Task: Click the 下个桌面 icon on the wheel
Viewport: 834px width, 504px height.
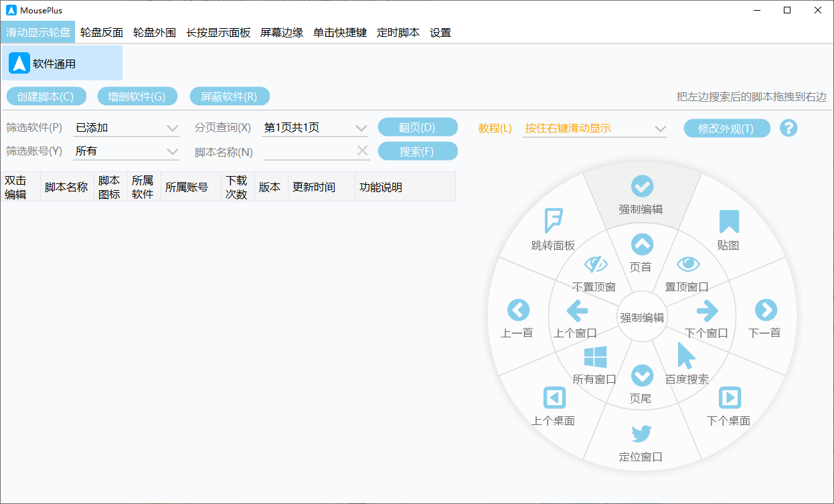Action: pos(729,398)
